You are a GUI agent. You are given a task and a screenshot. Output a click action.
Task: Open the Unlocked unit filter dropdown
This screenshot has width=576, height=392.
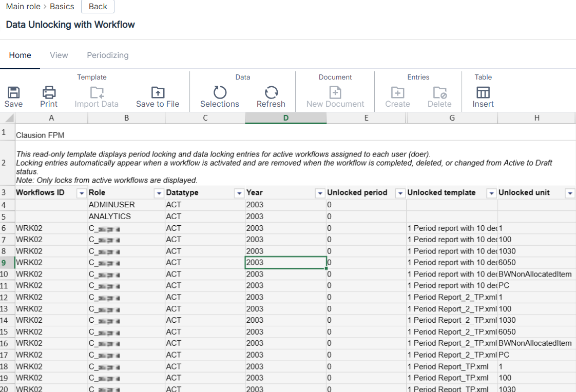tap(570, 193)
